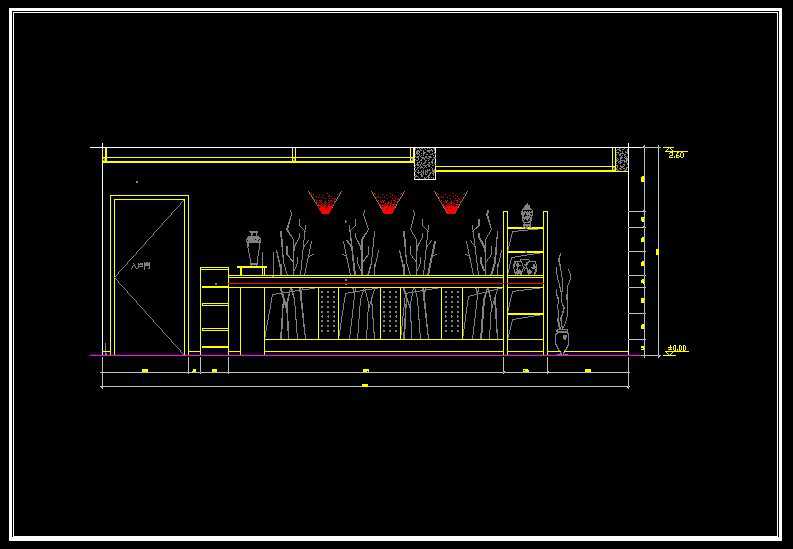793x549 pixels.
Task: Pick the decorative object on middle shelf
Action: click(525, 266)
